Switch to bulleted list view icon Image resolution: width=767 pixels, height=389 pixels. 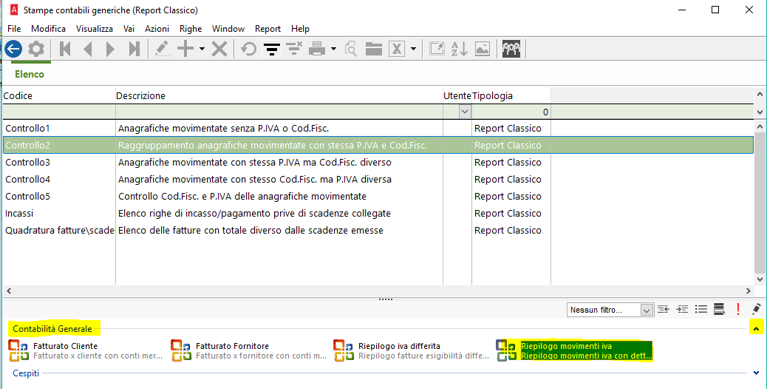pos(701,309)
